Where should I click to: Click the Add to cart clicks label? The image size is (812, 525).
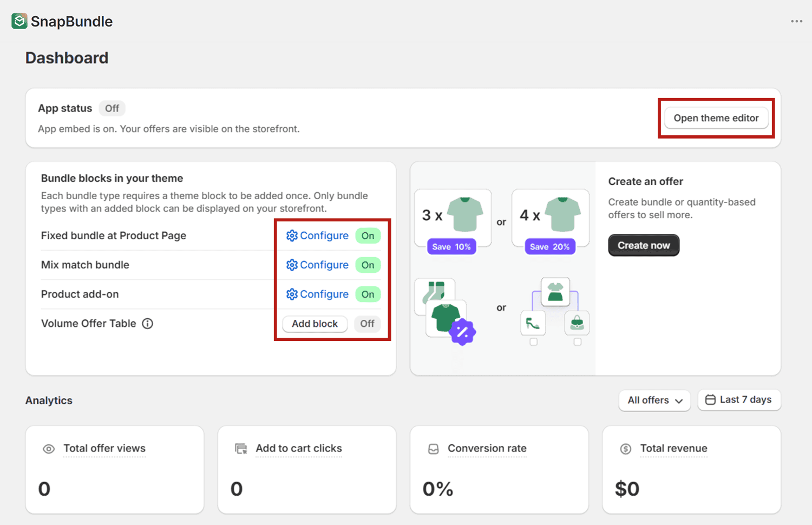[299, 448]
